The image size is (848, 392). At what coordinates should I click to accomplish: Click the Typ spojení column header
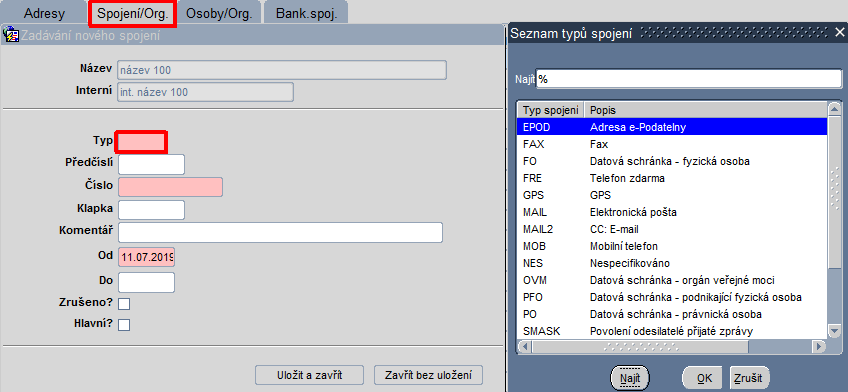(x=551, y=110)
